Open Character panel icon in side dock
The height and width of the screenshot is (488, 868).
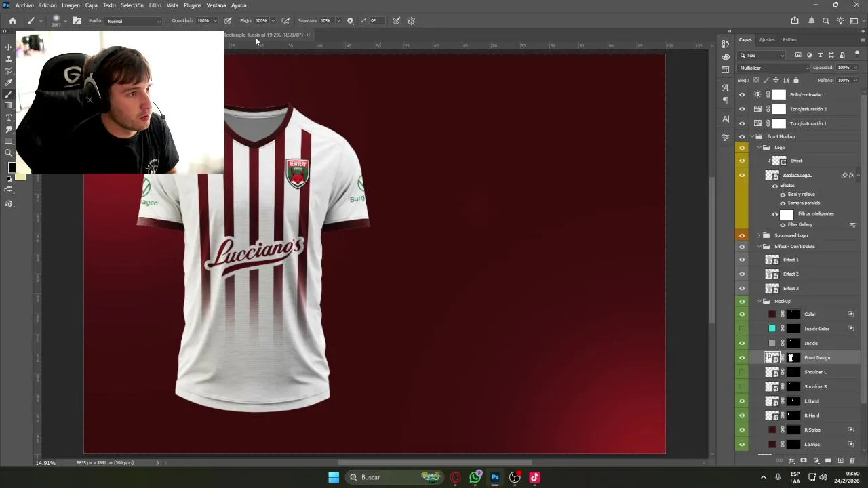pos(726,119)
